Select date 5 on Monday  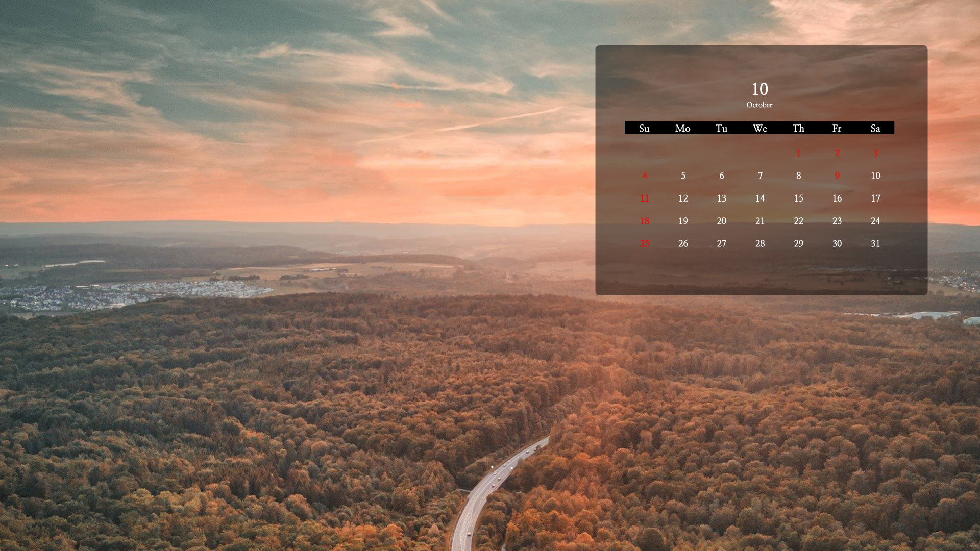point(683,176)
